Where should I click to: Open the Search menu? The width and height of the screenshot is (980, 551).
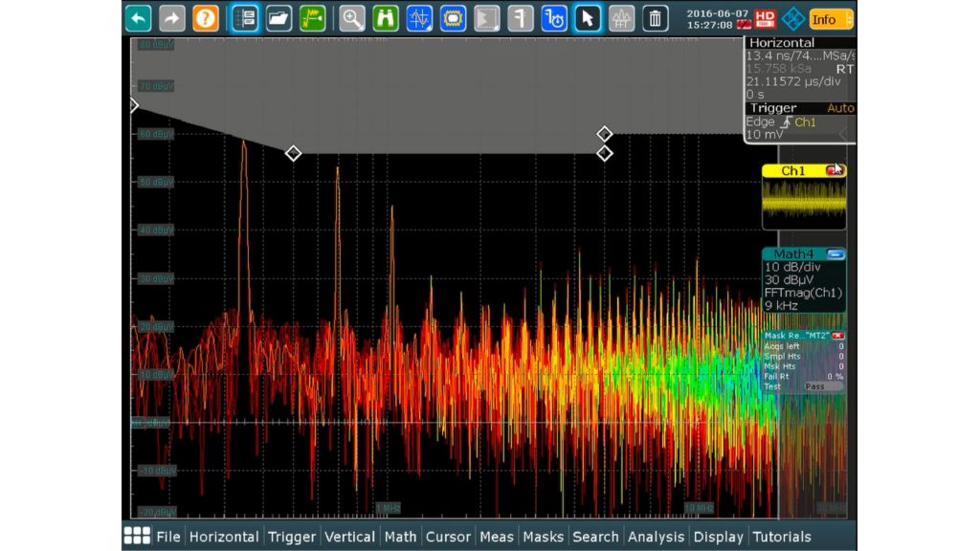[x=595, y=537]
